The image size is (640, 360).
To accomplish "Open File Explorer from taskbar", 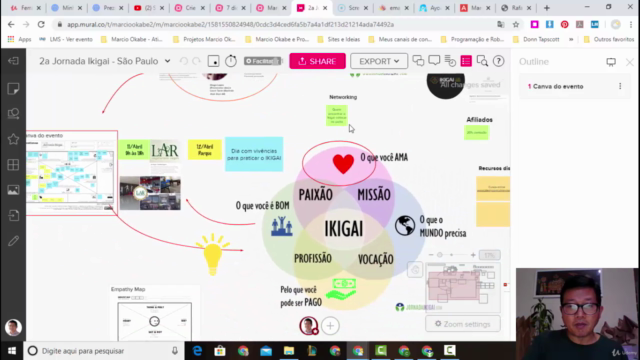I will click(289, 351).
